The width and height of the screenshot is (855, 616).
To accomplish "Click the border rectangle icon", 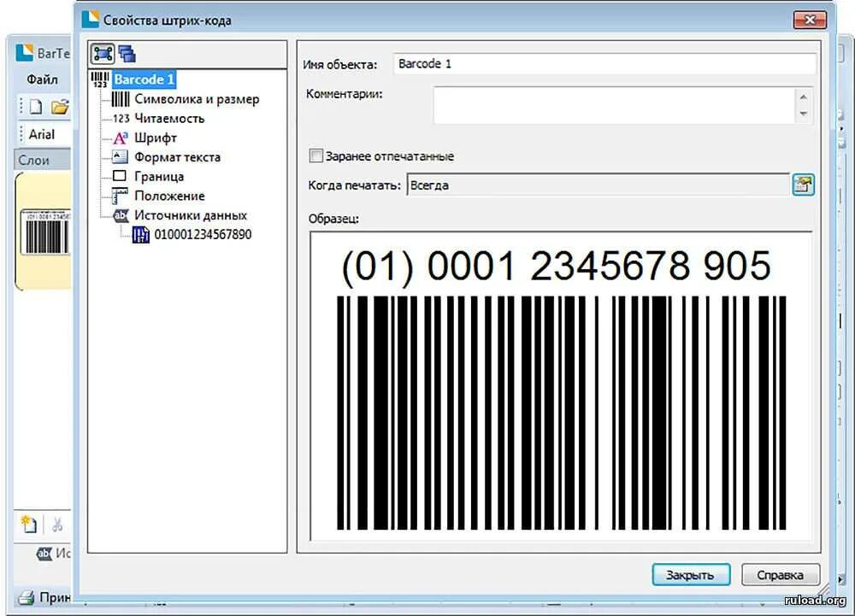I will point(119,176).
